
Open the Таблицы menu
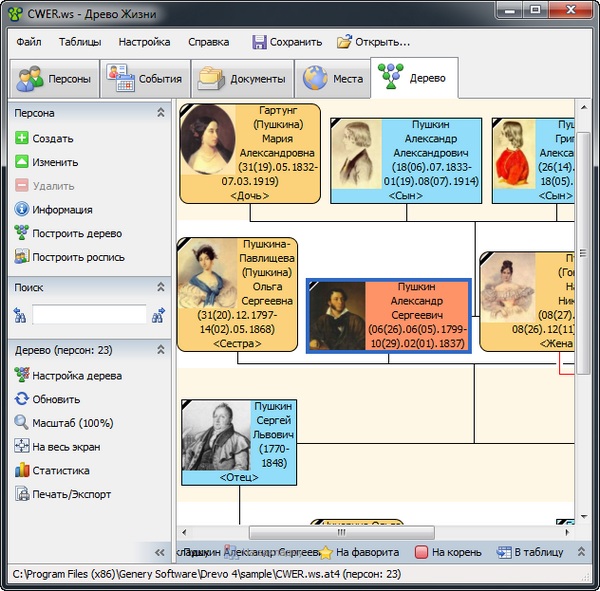click(x=79, y=42)
